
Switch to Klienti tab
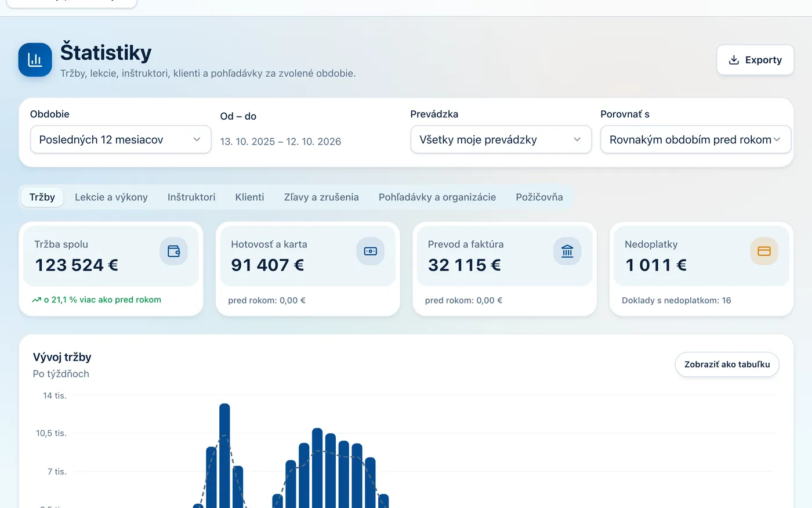click(x=250, y=197)
